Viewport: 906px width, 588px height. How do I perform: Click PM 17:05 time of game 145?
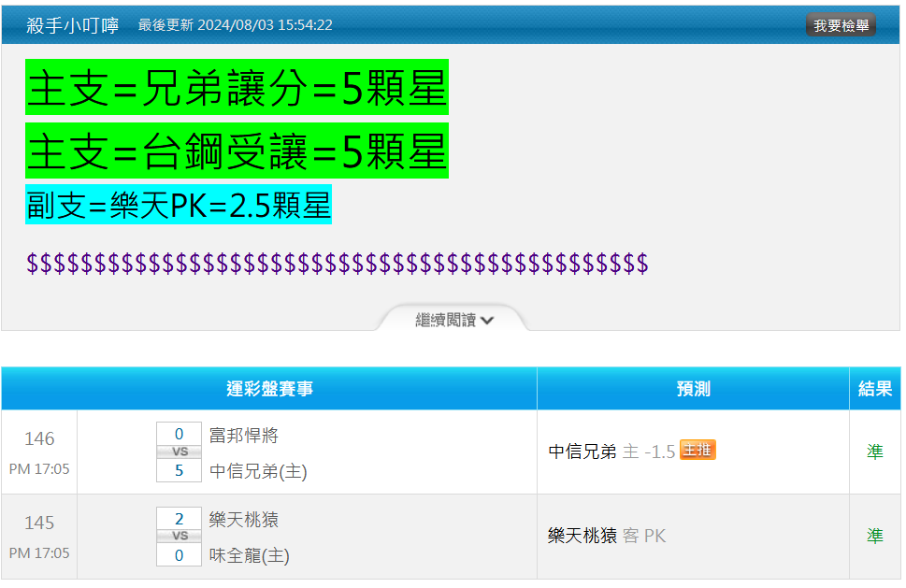pos(39,553)
